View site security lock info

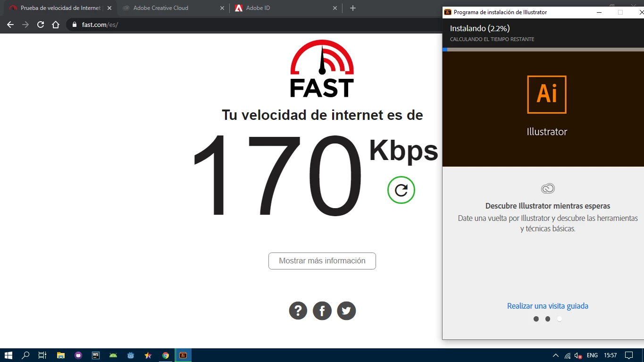click(75, 25)
